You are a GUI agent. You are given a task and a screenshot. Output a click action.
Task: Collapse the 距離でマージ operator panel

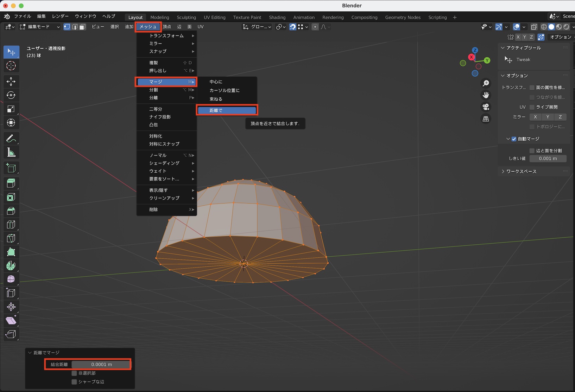coord(30,353)
